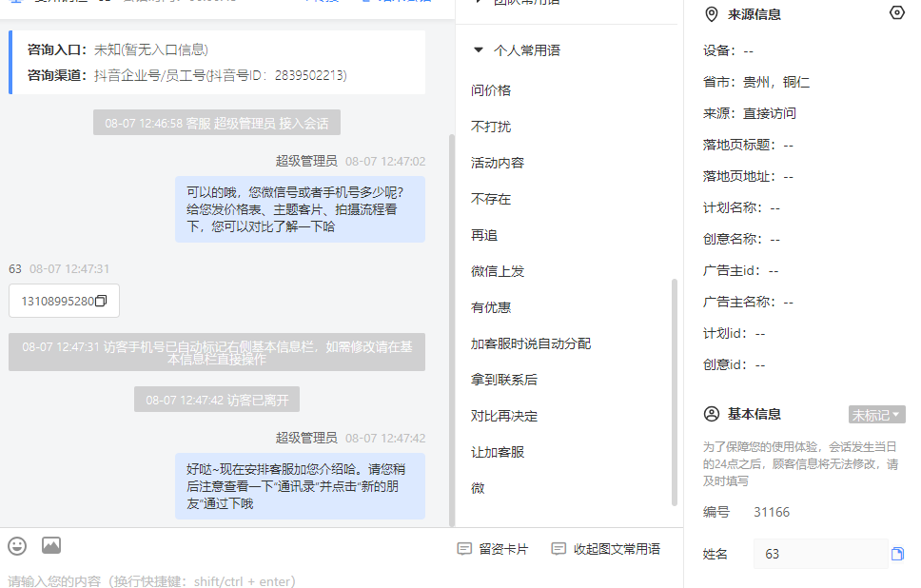Screen dimensions: 921x588
Task: Click the visitor phone number 13108995280
Action: [x=57, y=302]
